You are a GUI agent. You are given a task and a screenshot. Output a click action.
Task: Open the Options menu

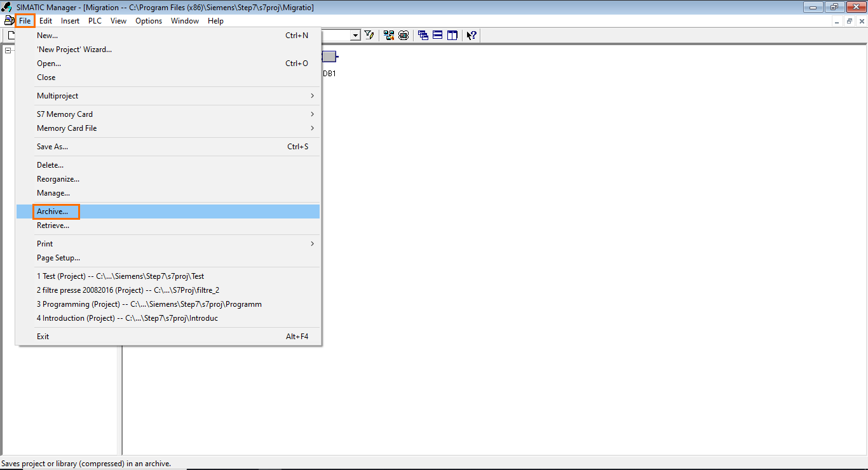(x=148, y=20)
